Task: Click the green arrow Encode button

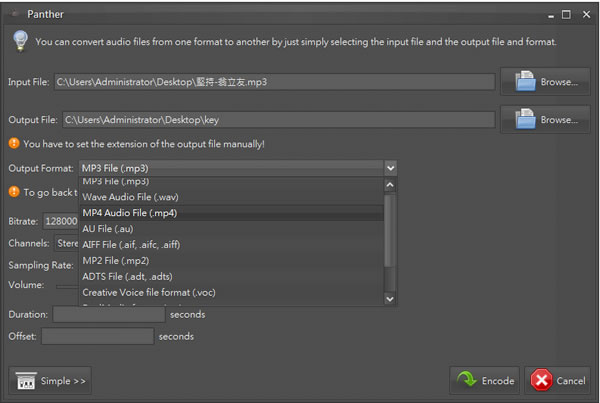Action: pyautogui.click(x=484, y=380)
